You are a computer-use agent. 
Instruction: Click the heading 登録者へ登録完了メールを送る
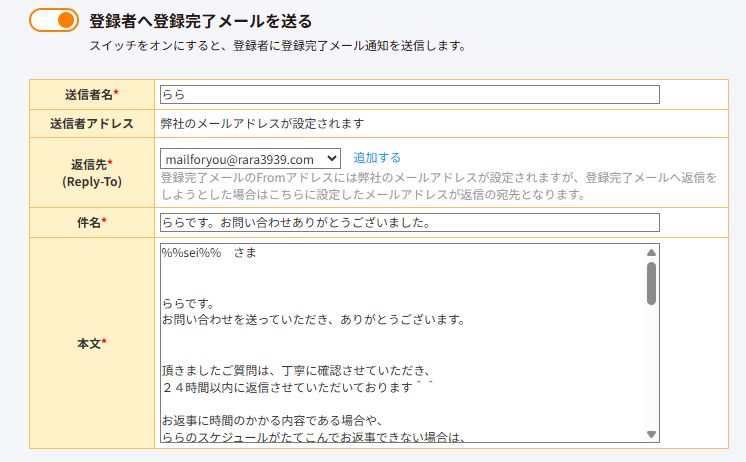point(200,21)
